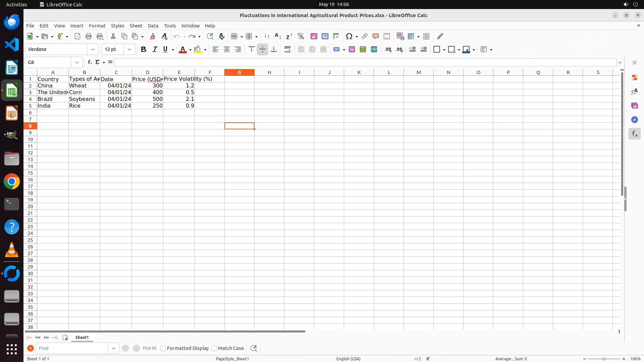Open the Special Character icon
The width and height of the screenshot is (644, 362).
349,36
